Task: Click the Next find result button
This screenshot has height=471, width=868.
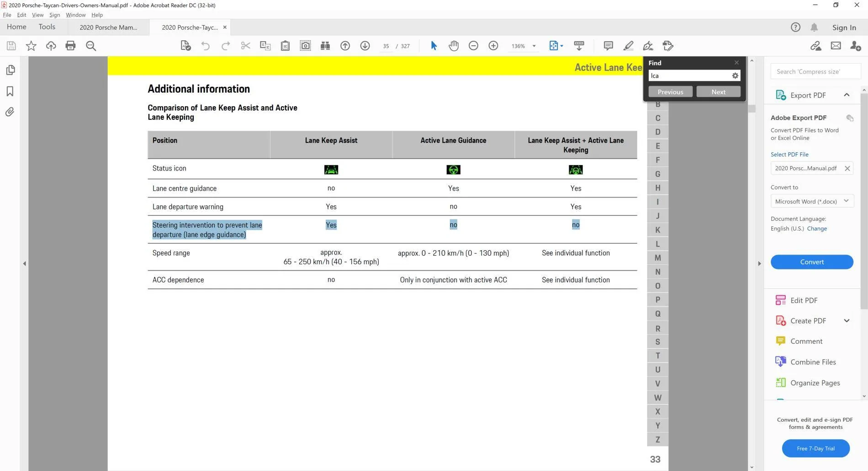Action: [x=718, y=92]
